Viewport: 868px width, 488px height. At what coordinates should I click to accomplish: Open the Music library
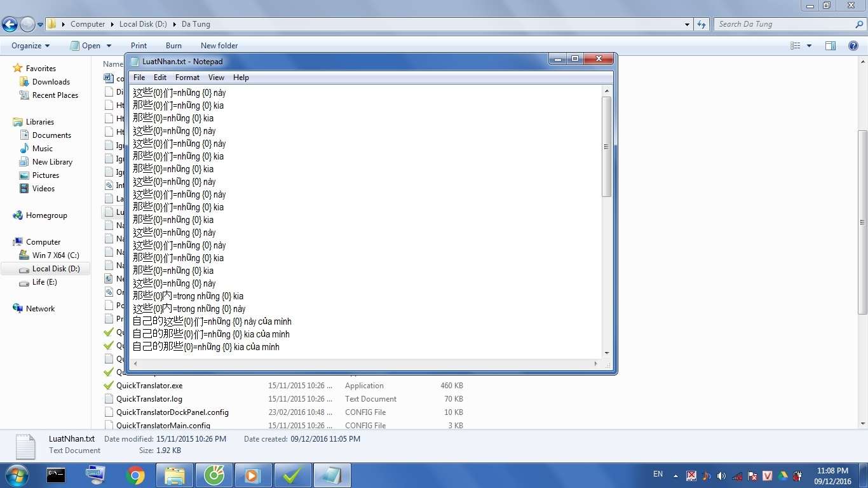click(x=42, y=149)
